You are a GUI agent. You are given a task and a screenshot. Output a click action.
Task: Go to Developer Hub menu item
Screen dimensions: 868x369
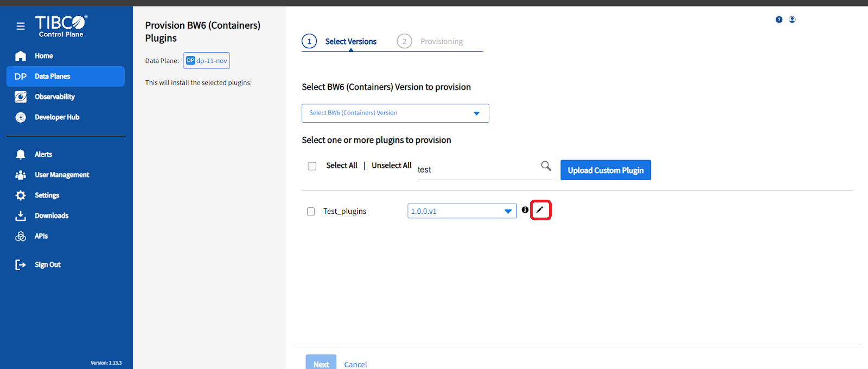coord(56,117)
